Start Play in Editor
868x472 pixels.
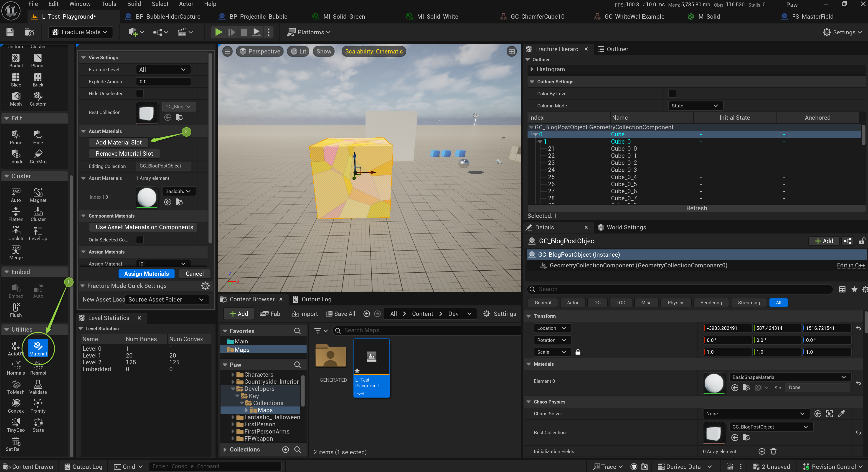pyautogui.click(x=218, y=32)
